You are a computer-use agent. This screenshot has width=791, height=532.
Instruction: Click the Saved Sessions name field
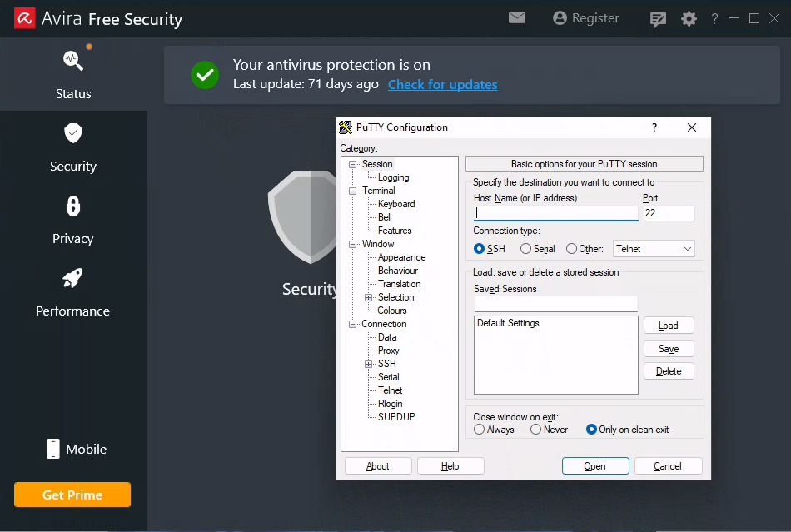tap(556, 304)
